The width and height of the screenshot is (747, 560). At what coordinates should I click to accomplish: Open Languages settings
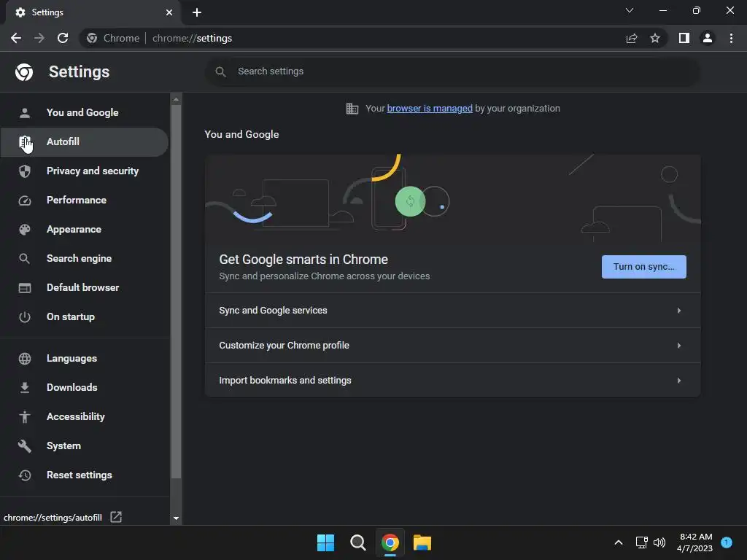click(x=85, y=359)
